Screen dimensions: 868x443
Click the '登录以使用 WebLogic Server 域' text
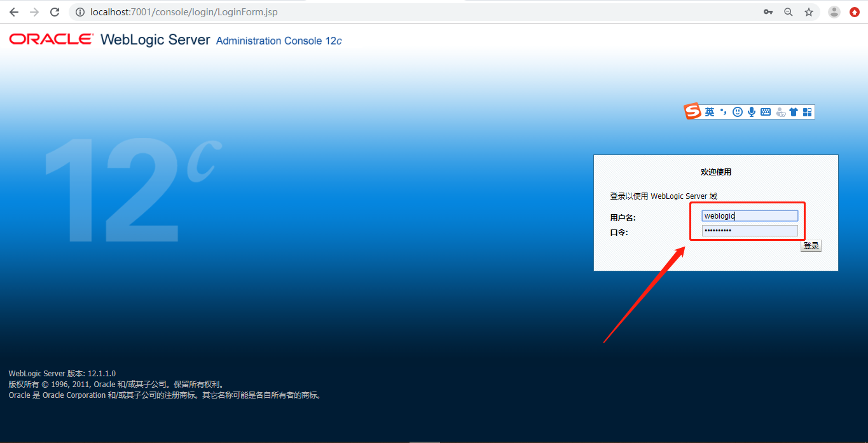coord(663,196)
